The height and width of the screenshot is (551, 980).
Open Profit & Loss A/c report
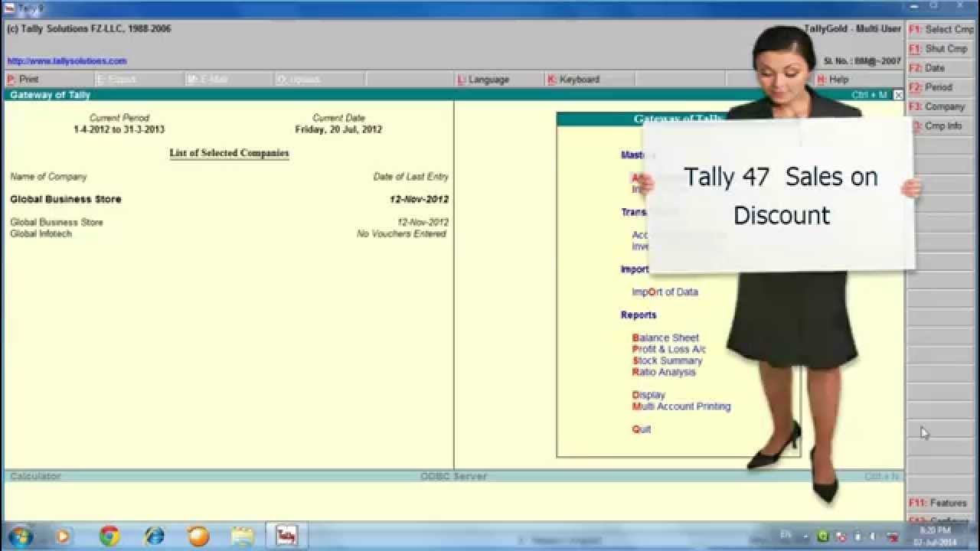(669, 349)
